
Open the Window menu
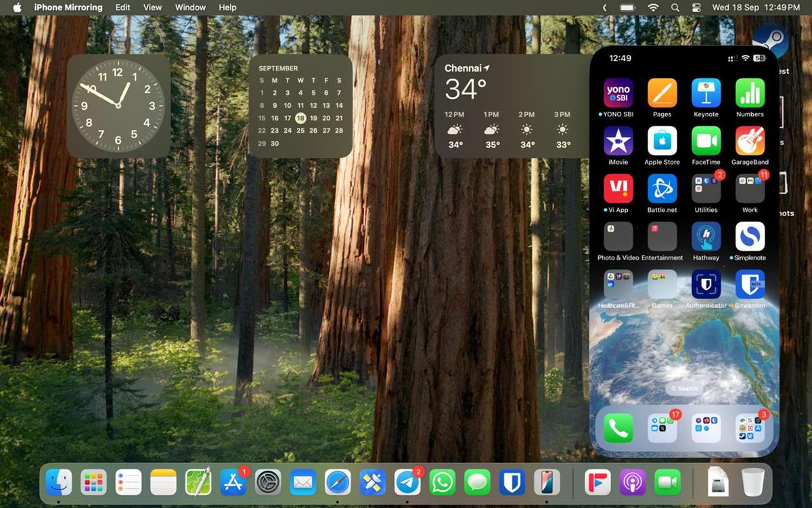pyautogui.click(x=190, y=7)
